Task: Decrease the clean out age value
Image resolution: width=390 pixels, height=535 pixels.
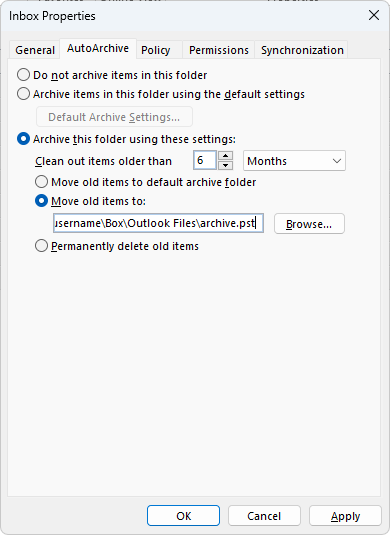Action: pos(225,165)
